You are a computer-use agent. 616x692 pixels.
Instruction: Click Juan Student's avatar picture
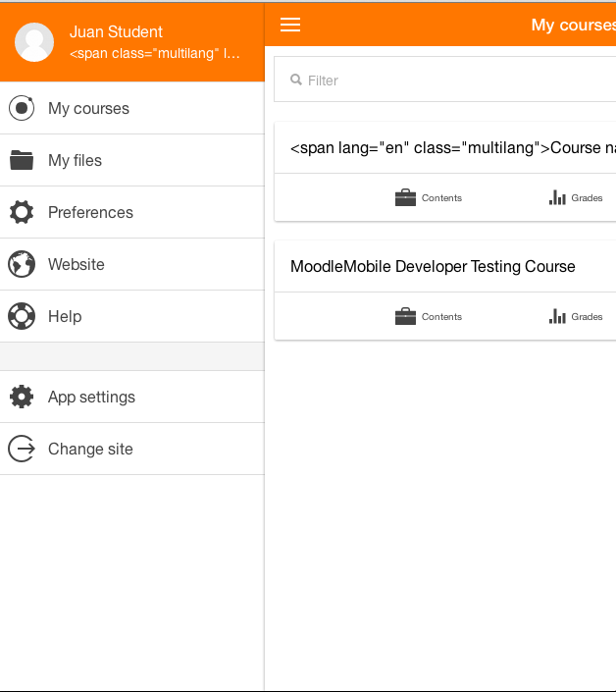pos(34,42)
